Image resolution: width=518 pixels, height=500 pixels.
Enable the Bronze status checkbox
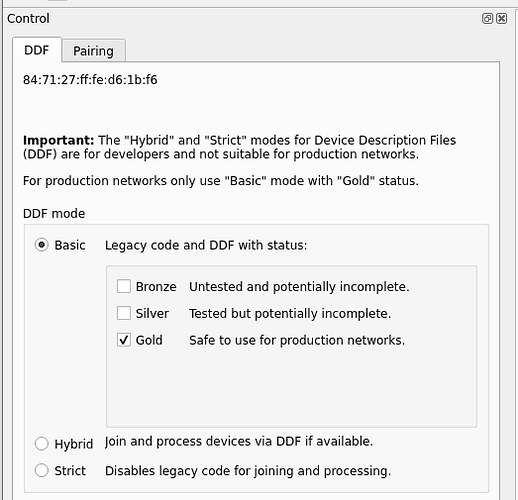pos(124,286)
